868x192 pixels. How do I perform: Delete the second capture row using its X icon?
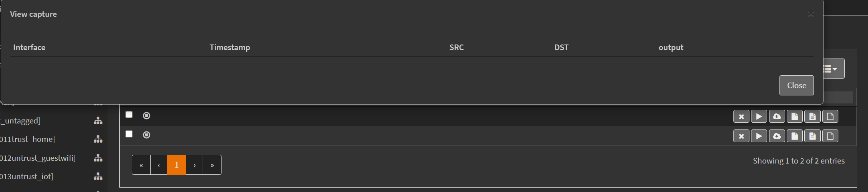[x=741, y=136]
